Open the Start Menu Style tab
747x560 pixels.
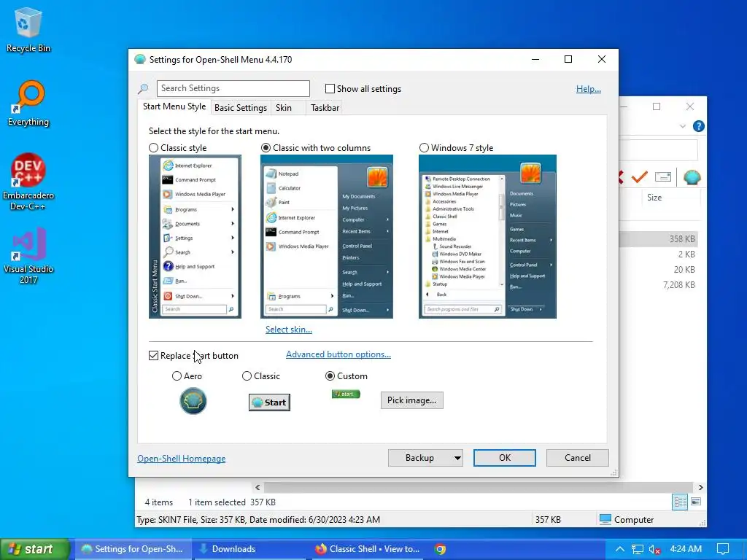(x=174, y=106)
